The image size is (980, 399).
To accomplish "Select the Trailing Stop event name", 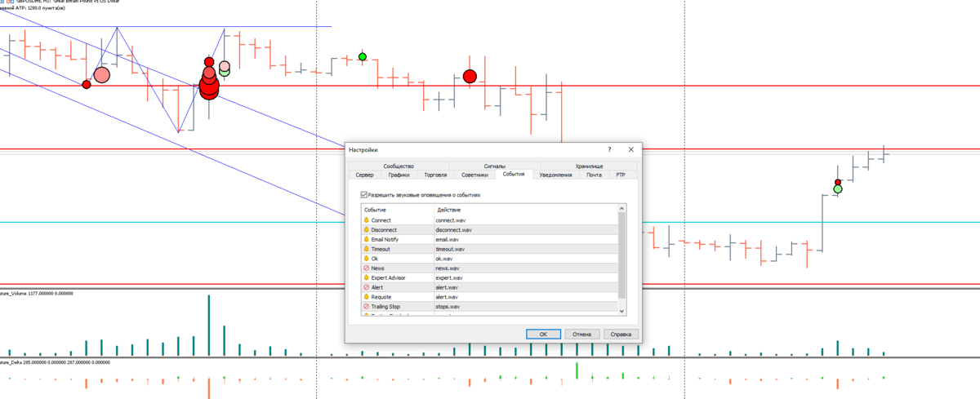I will (385, 307).
